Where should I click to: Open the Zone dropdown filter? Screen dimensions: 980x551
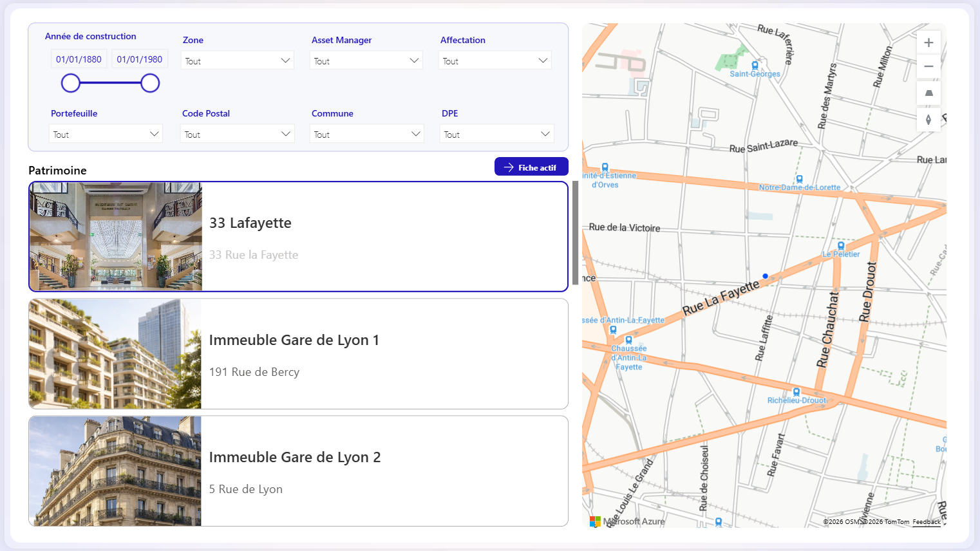(x=237, y=61)
